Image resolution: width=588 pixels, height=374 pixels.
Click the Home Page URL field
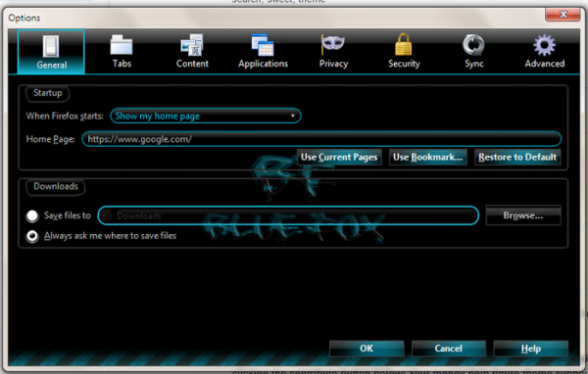coord(321,139)
